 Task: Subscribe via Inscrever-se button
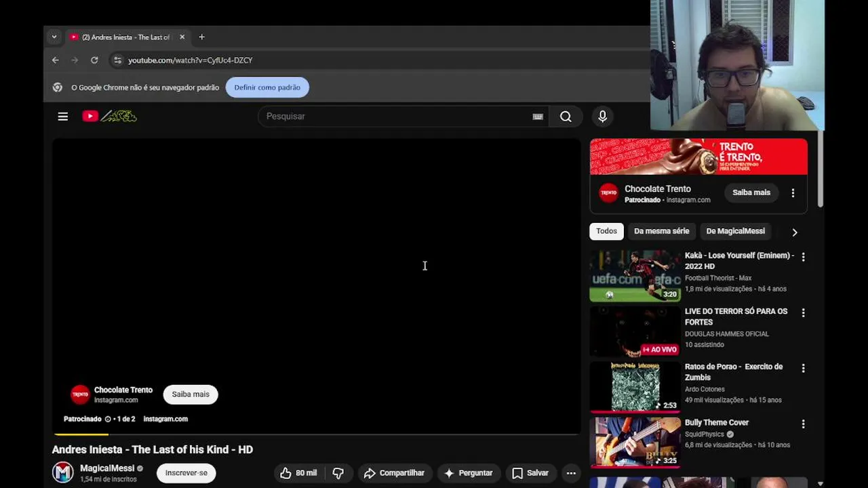click(186, 473)
